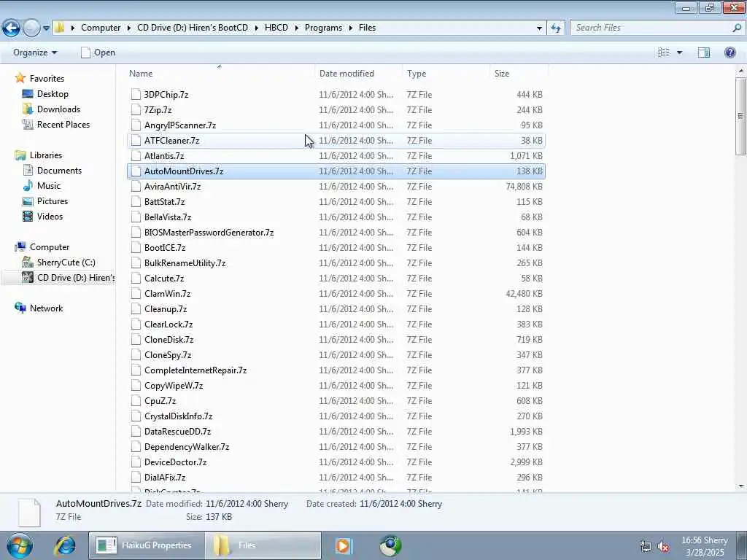This screenshot has height=560, width=747.
Task: Click the Programs breadcrumb segment
Action: [x=323, y=28]
